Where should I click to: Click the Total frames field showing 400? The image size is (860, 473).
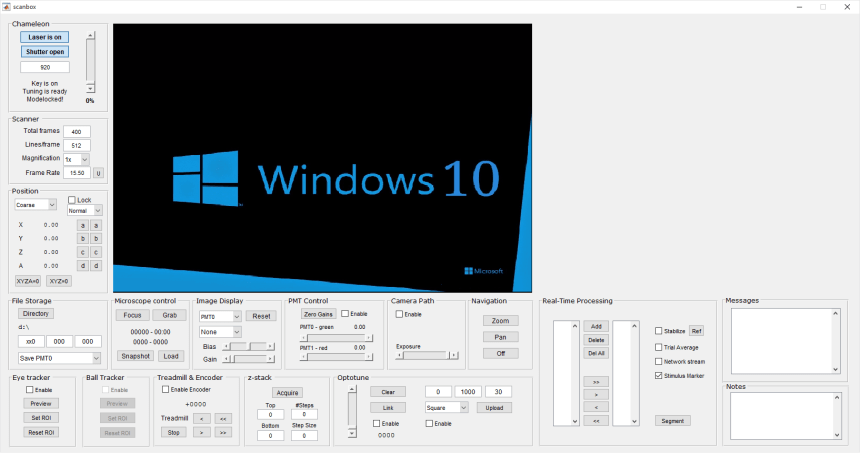77,132
